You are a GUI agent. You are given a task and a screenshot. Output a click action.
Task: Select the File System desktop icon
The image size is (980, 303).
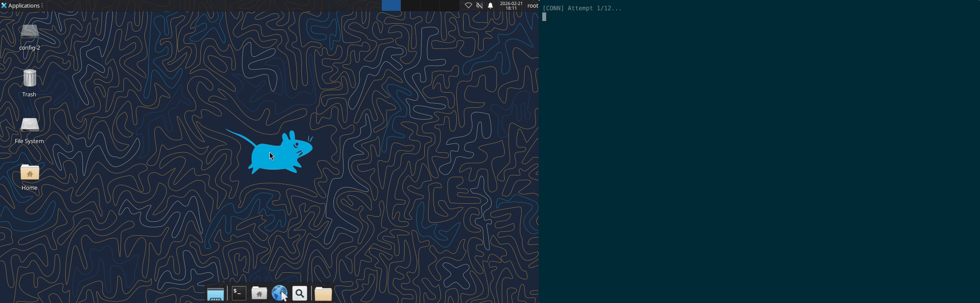(x=29, y=125)
